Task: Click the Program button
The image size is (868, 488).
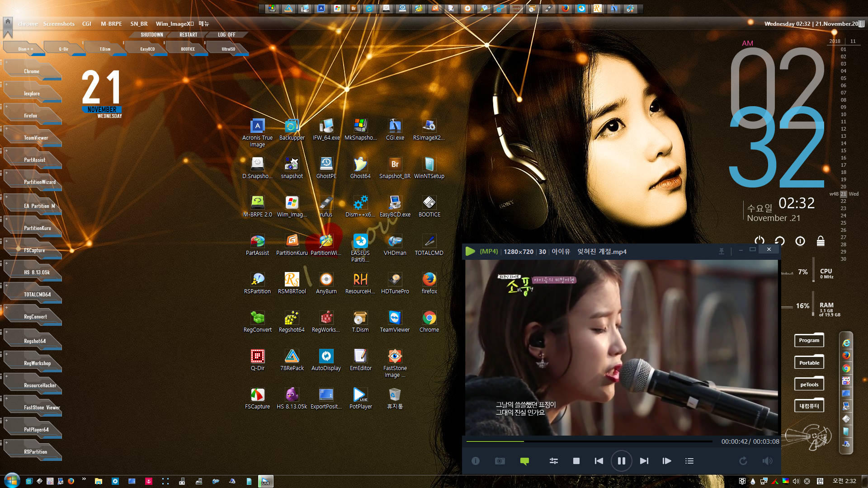Action: point(809,340)
